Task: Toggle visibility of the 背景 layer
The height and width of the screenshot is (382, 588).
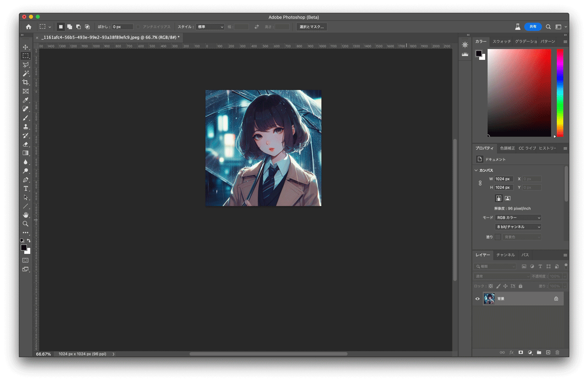Action: pos(477,298)
